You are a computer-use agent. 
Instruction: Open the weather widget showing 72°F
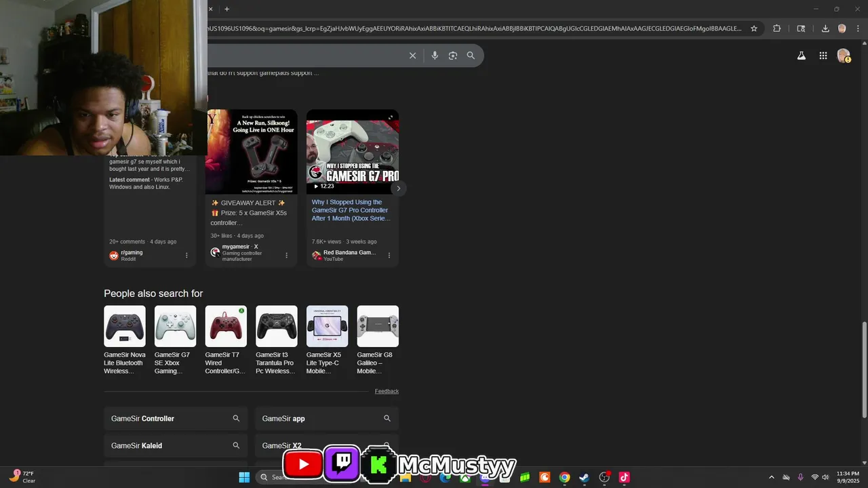pos(23,477)
